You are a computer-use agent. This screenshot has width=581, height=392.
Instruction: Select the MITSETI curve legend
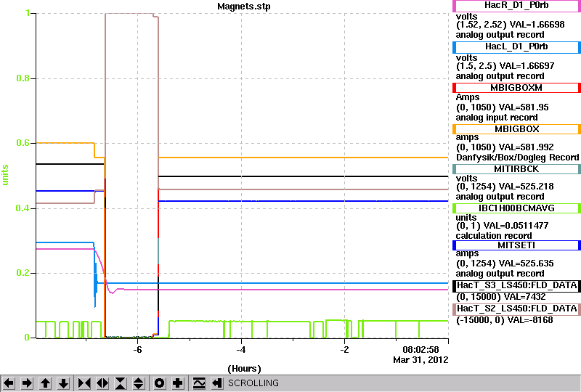coord(516,245)
